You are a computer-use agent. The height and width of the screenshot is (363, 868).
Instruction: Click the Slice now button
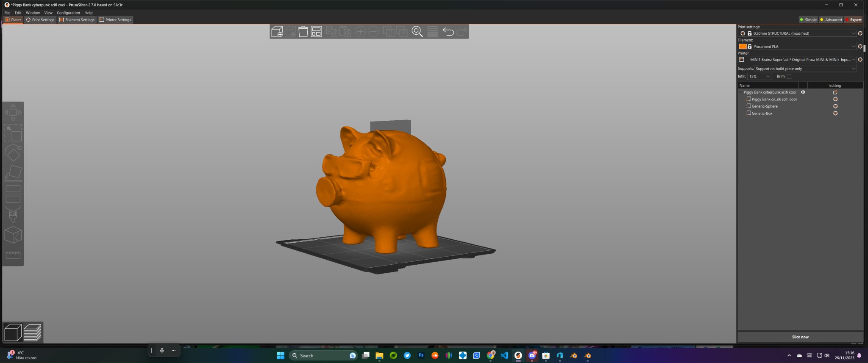pos(800,337)
